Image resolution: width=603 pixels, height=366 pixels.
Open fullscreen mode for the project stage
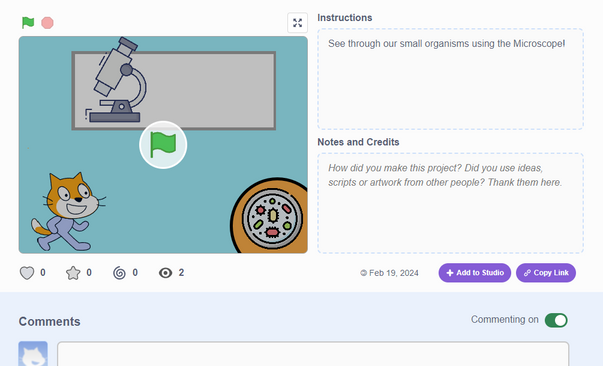click(297, 23)
